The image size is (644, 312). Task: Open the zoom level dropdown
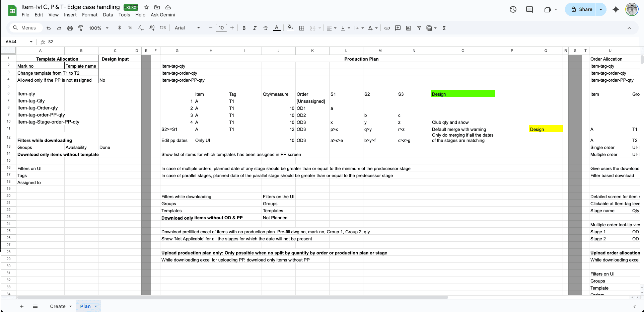tap(99, 28)
